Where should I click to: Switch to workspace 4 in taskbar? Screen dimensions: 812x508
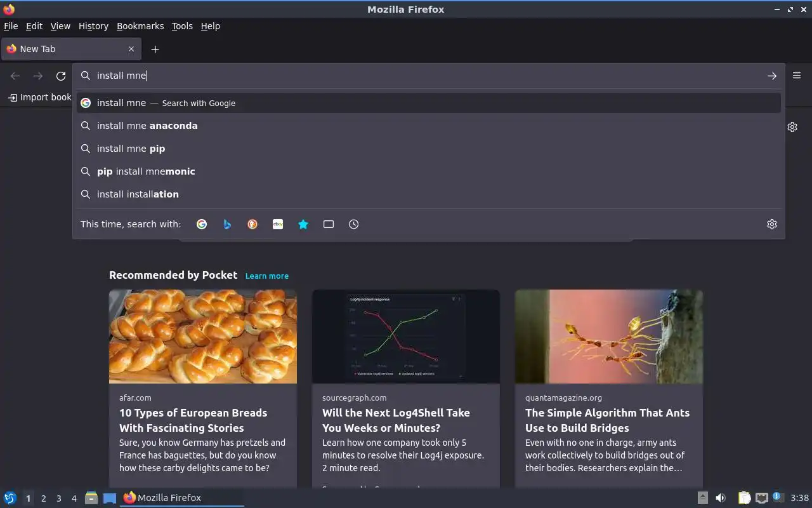pyautogui.click(x=74, y=498)
